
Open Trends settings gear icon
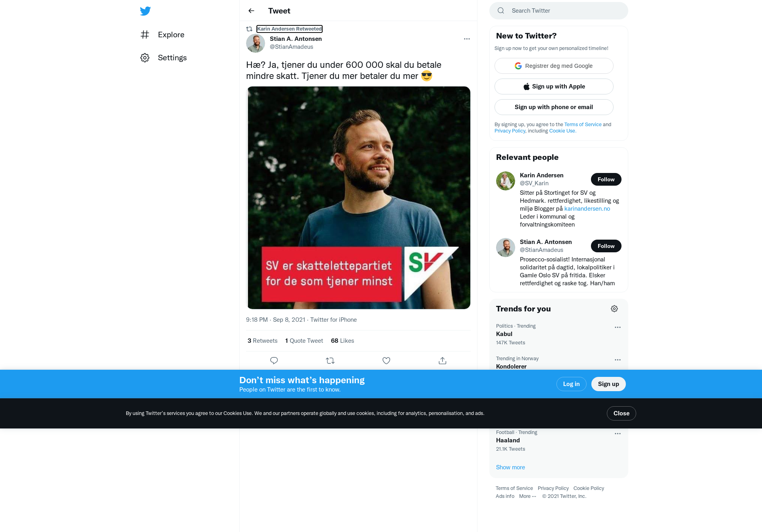click(x=614, y=309)
